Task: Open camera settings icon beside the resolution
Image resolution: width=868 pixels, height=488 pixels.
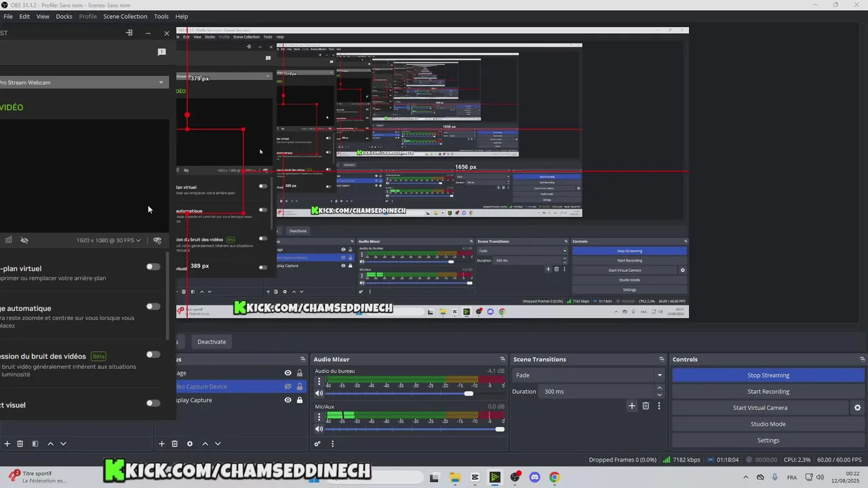Action: [157, 240]
